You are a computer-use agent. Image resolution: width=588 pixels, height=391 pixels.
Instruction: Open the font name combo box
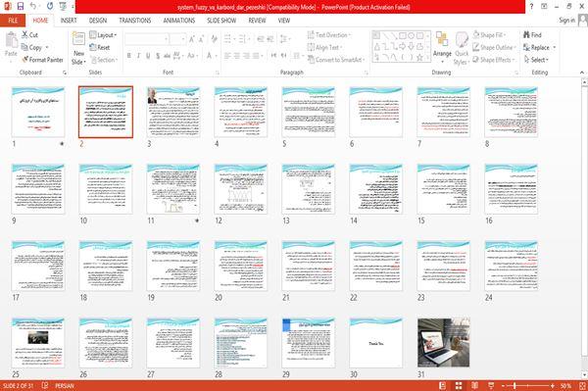pyautogui.click(x=146, y=38)
